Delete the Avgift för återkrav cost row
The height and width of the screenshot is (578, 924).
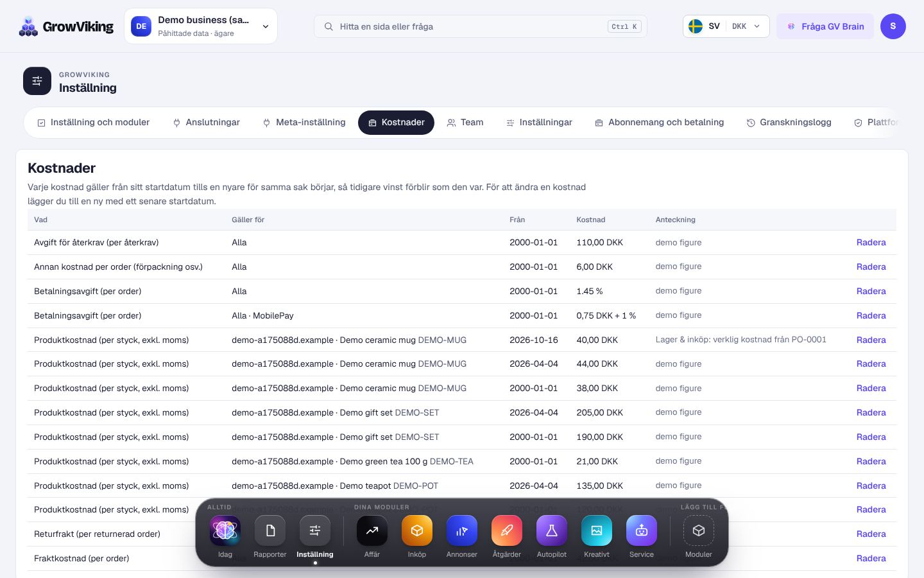tap(871, 243)
